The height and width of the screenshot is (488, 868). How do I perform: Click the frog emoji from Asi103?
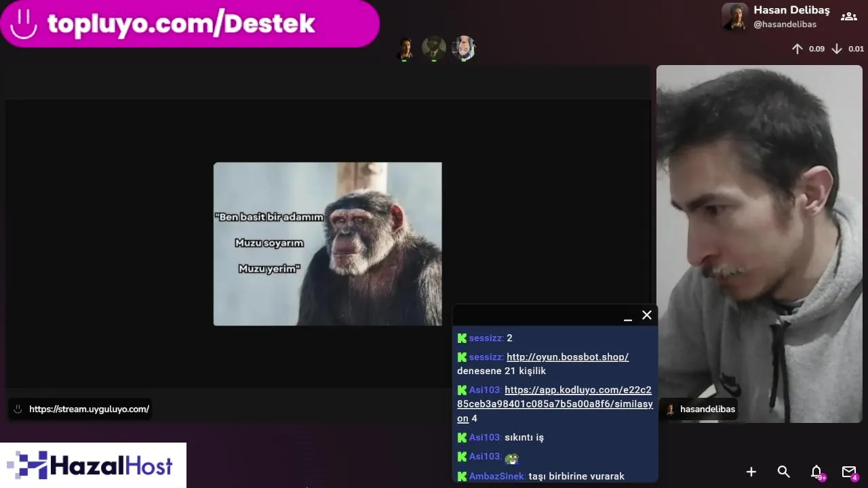[512, 458]
